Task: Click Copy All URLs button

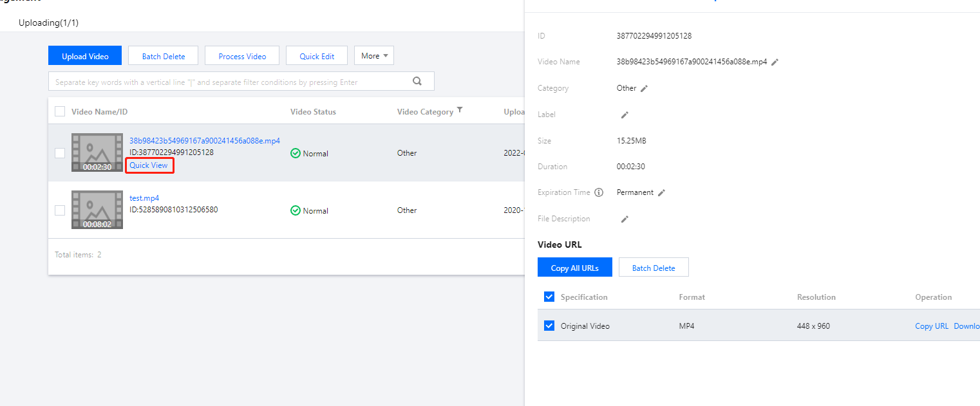Action: click(x=574, y=268)
